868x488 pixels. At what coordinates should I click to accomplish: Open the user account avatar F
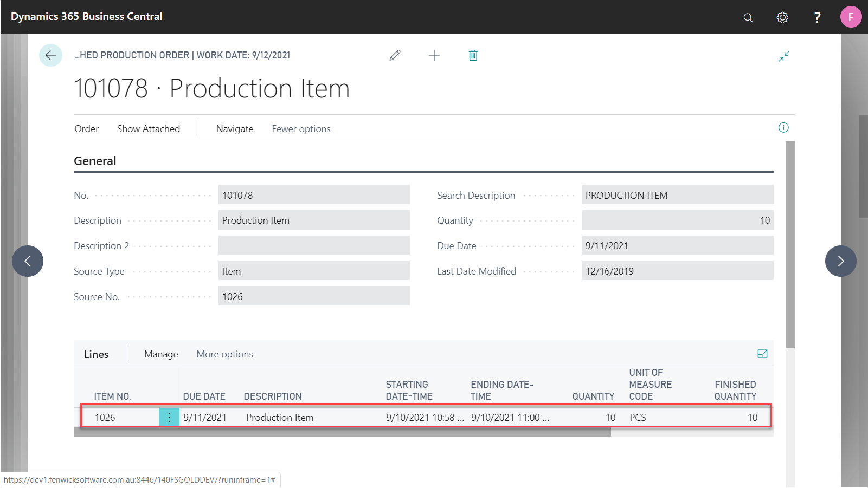(x=851, y=17)
